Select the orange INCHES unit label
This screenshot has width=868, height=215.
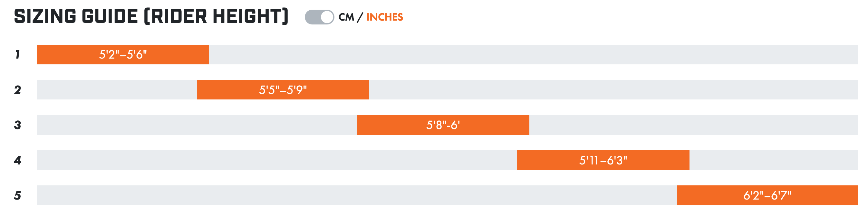(384, 17)
